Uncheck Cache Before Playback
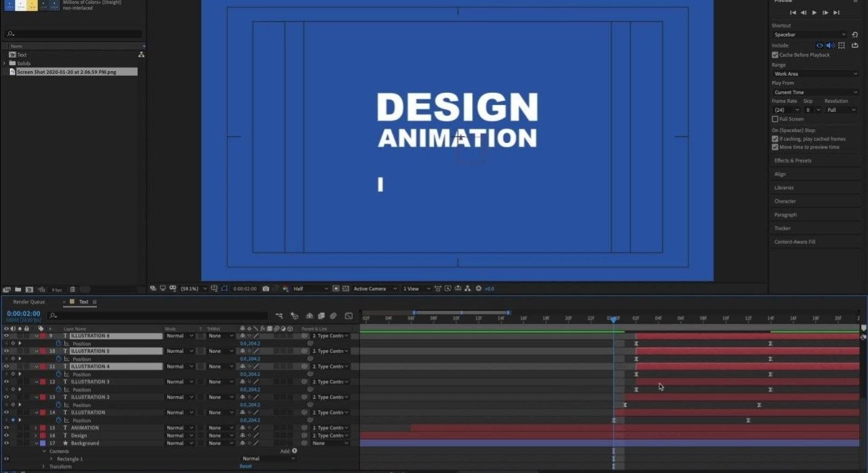868x473 pixels. pyautogui.click(x=775, y=55)
